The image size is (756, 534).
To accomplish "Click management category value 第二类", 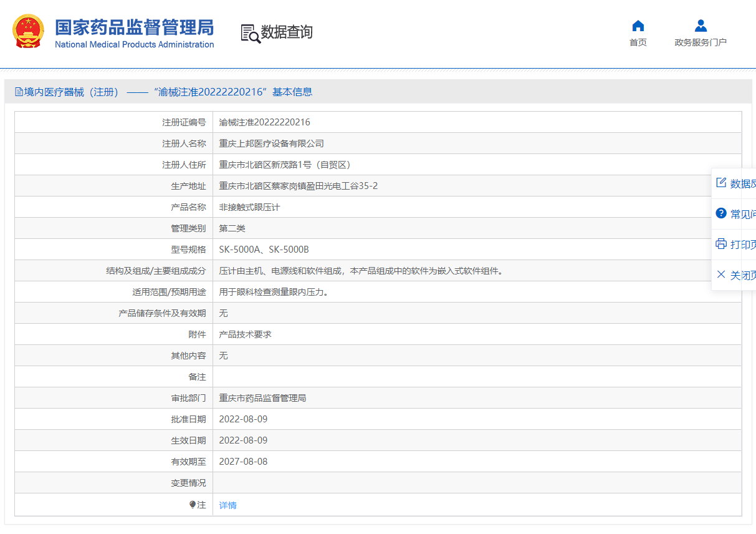I will point(232,228).
